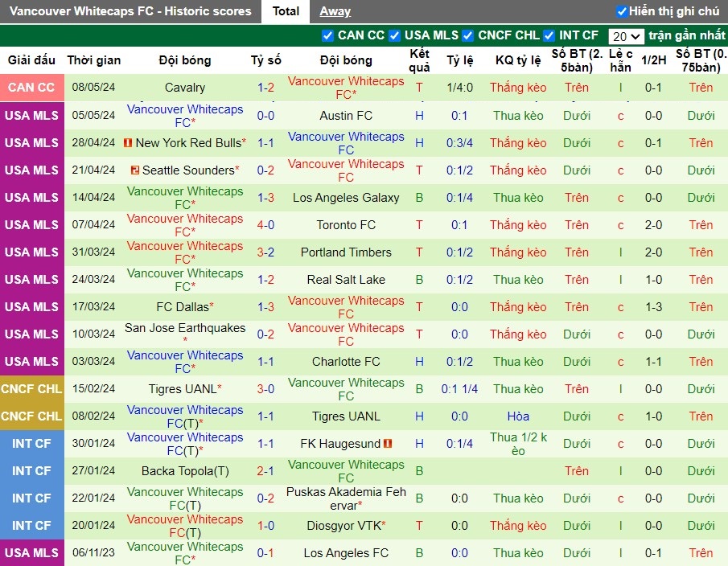Click red card icon beside Seattle Sounders
The image size is (728, 566).
point(135,170)
